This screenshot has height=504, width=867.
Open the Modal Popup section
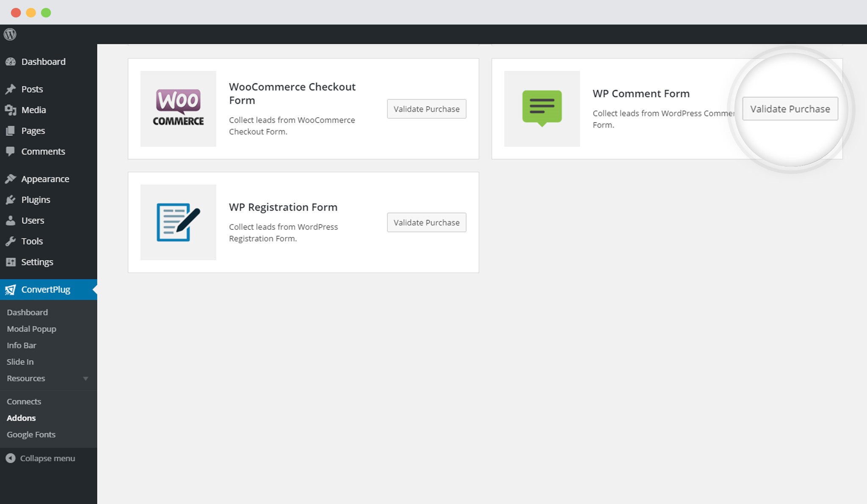pos(31,328)
